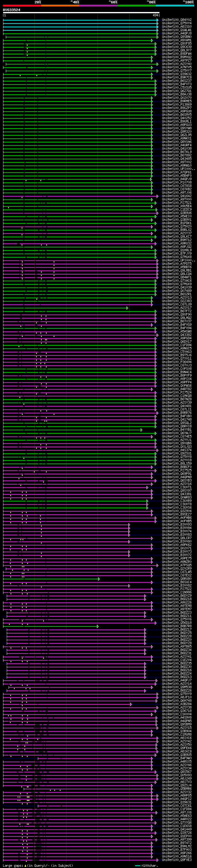Image resolution: width=197 pixels, height=868 pixels.
Task: Select the UniRef100_A7PSQ5 hit label
Action: click(177, 565)
